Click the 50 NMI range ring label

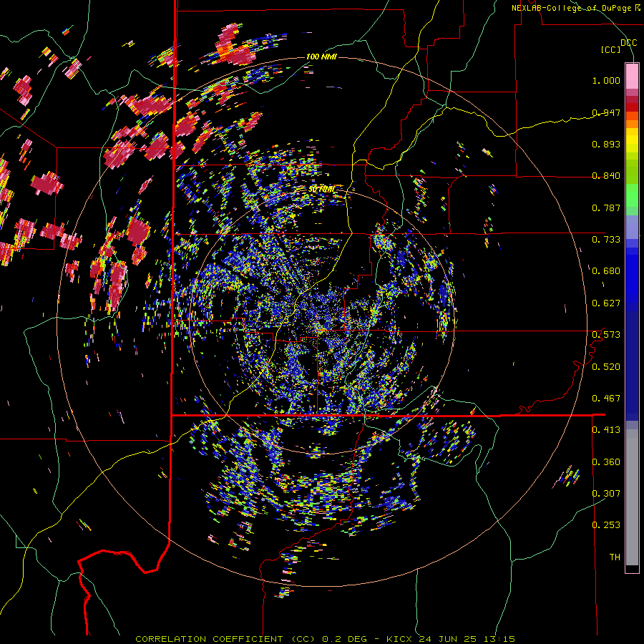coord(321,190)
